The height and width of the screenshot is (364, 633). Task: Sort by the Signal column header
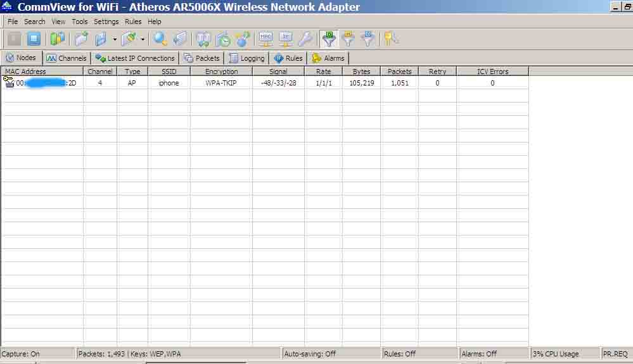click(279, 72)
